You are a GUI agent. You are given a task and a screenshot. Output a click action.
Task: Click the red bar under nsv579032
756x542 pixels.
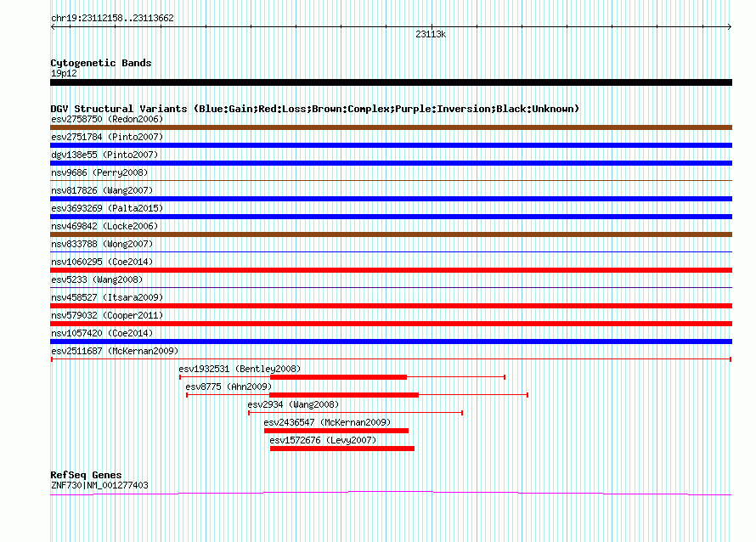(x=391, y=324)
